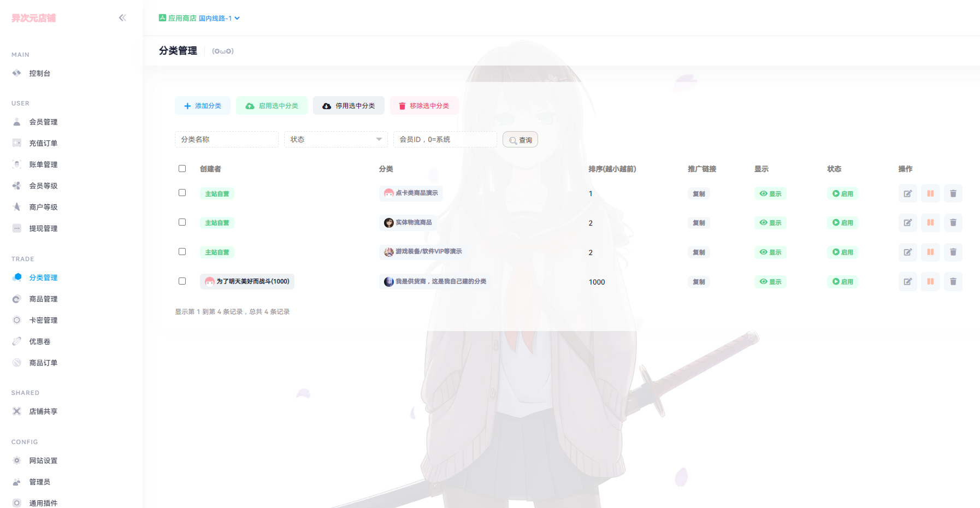Focus the 分类名称 search field
Image resolution: width=980 pixels, height=508 pixels.
click(x=227, y=139)
